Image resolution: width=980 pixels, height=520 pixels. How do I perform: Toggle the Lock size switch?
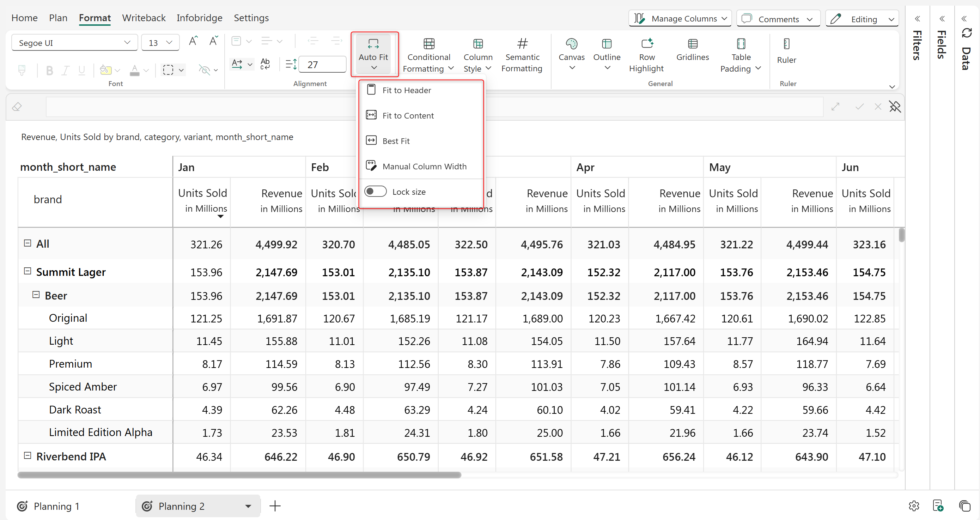tap(375, 192)
